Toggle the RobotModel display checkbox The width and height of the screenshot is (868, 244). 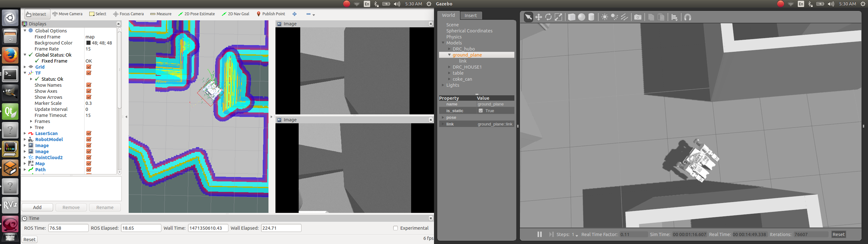click(89, 139)
